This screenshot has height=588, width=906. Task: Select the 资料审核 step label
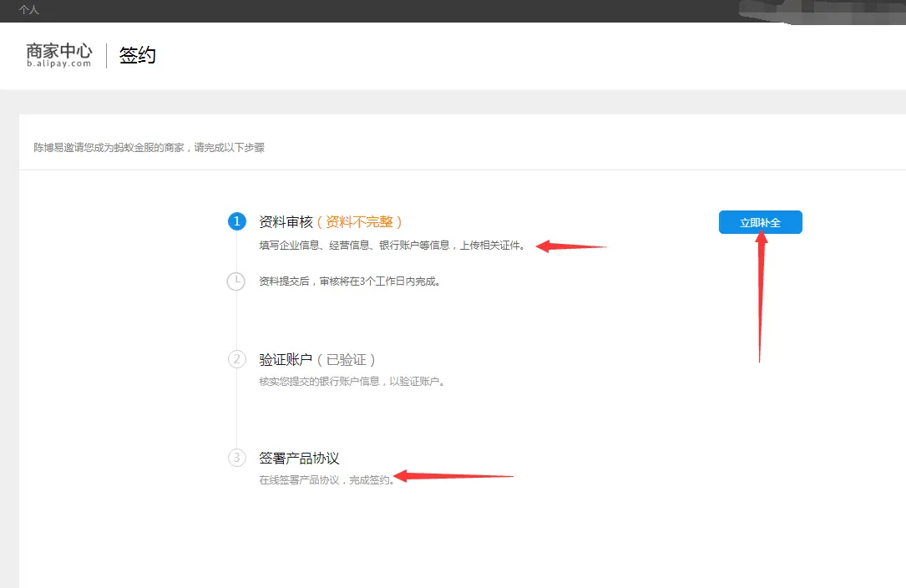click(x=286, y=221)
